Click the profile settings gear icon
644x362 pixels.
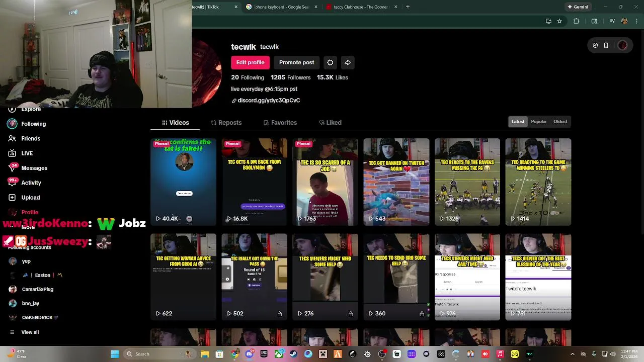click(330, 62)
